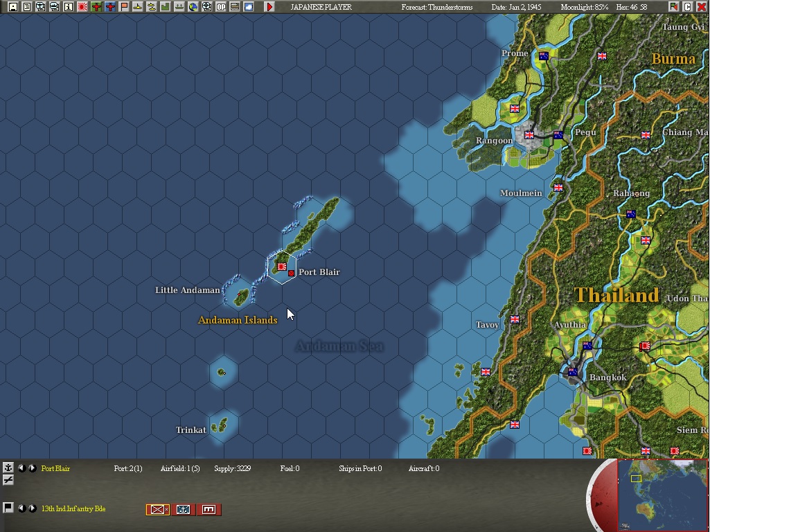Open the OP toolbar button
Viewport: 798px width, 532px height.
tap(221, 7)
